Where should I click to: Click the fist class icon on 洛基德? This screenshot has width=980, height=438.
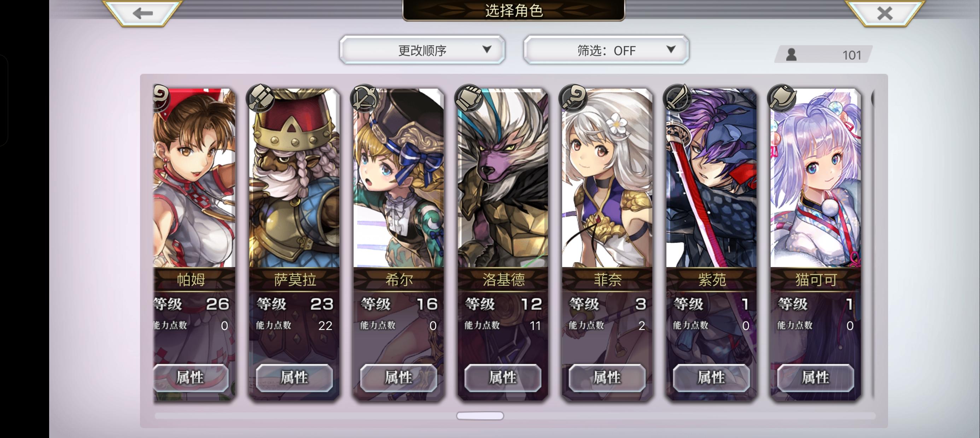pos(469,98)
